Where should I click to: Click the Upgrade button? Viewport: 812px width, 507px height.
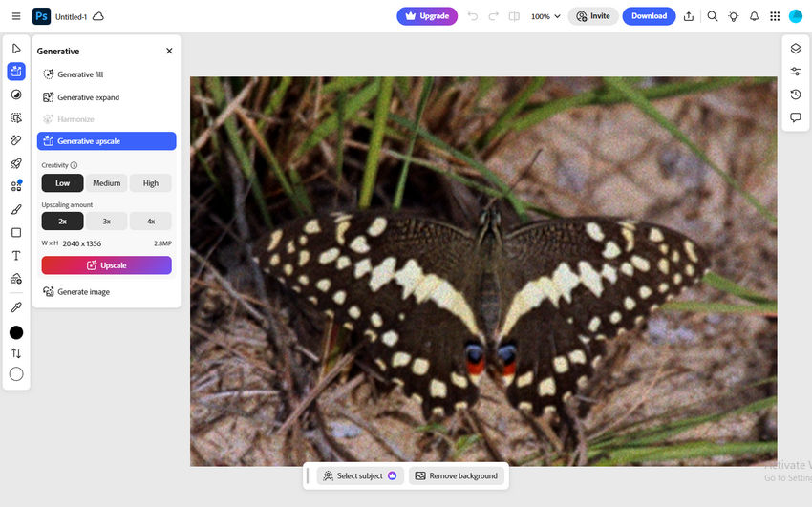click(x=427, y=16)
